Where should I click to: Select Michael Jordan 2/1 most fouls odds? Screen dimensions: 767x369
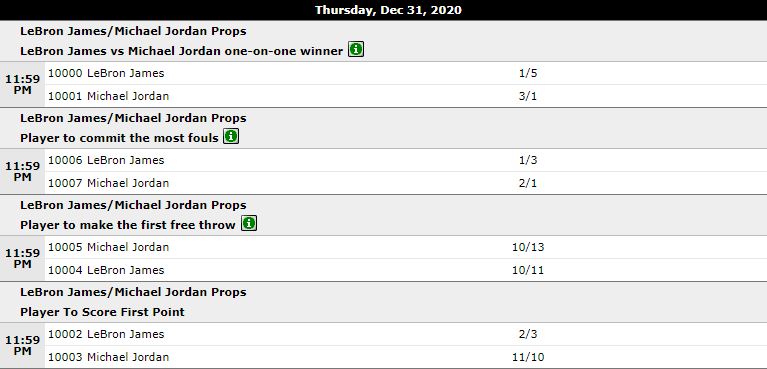pyautogui.click(x=528, y=184)
